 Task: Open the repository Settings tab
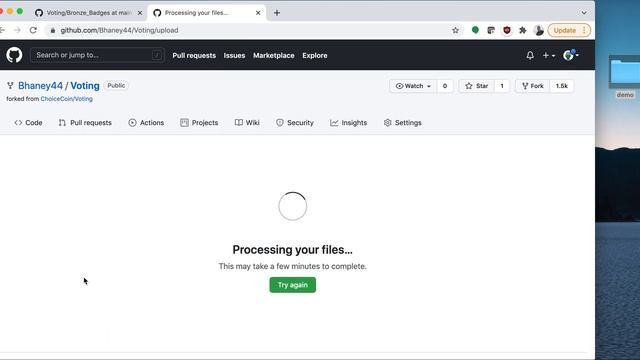(x=402, y=122)
